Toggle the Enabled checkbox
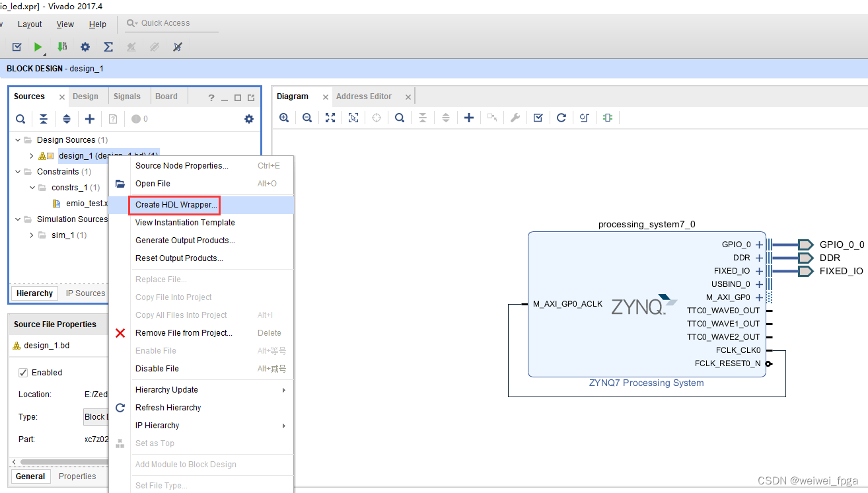Image resolution: width=868 pixels, height=493 pixels. click(x=23, y=373)
